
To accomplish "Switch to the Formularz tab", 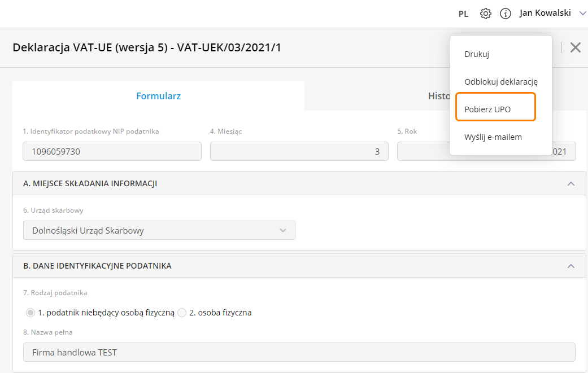I will (x=158, y=96).
